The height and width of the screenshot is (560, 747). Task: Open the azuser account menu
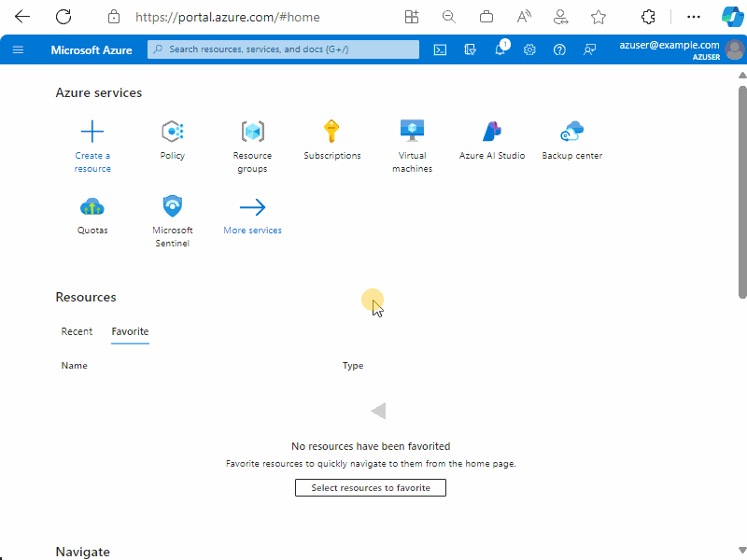click(682, 49)
